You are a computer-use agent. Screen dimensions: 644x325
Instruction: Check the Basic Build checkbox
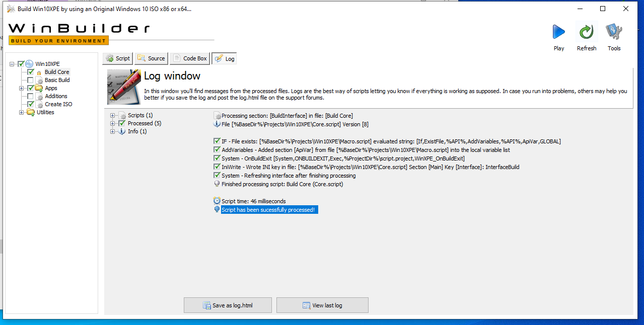31,80
